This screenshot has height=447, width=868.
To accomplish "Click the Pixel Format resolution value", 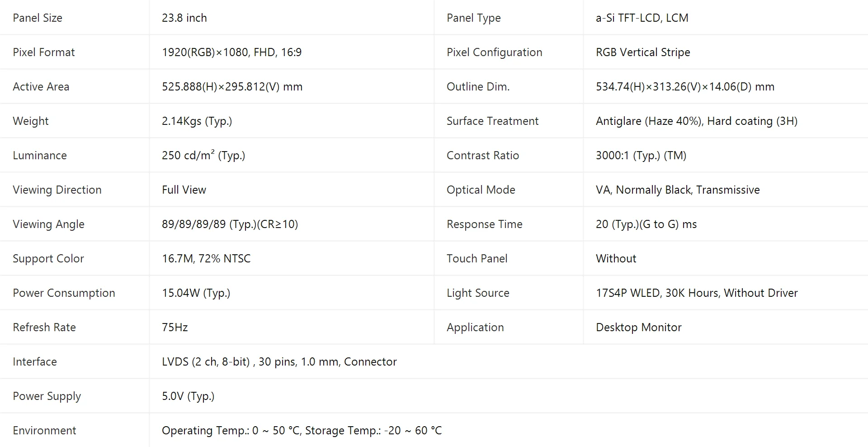I will [231, 52].
